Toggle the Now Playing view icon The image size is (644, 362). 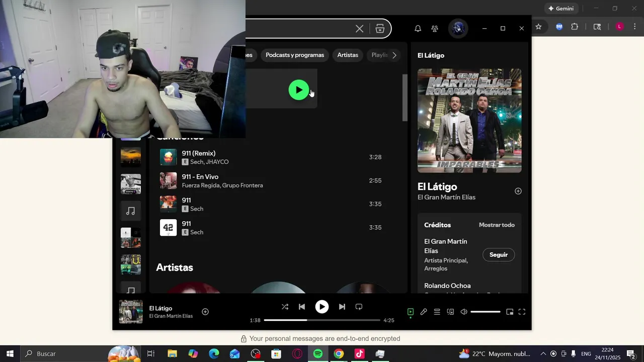(x=411, y=312)
